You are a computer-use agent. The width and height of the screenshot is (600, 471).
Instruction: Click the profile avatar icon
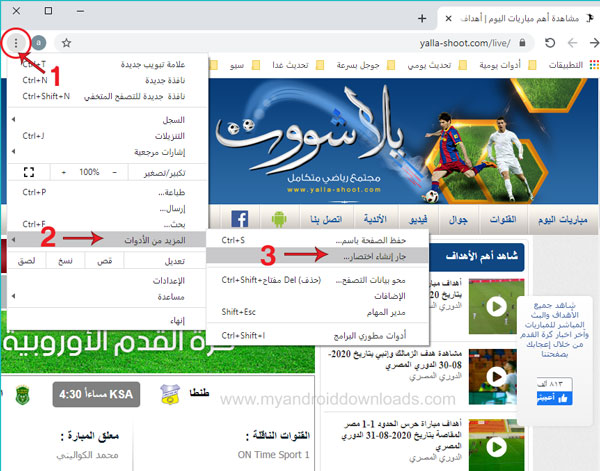(x=38, y=43)
